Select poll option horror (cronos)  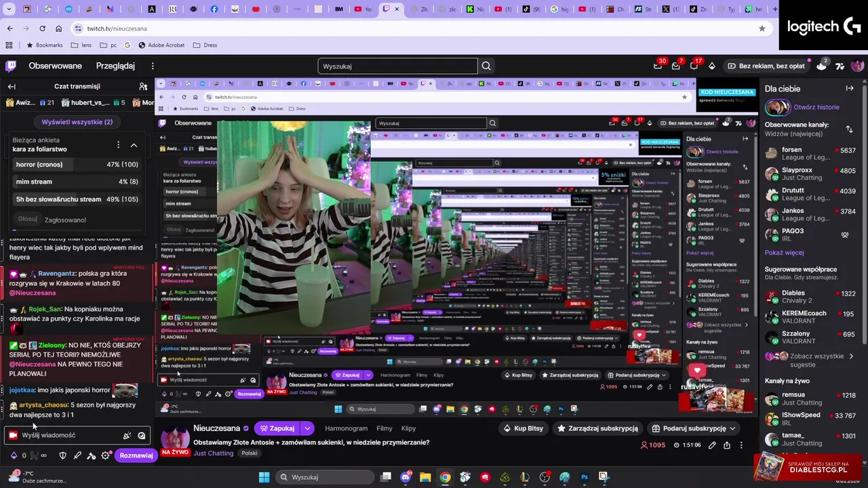click(x=77, y=165)
